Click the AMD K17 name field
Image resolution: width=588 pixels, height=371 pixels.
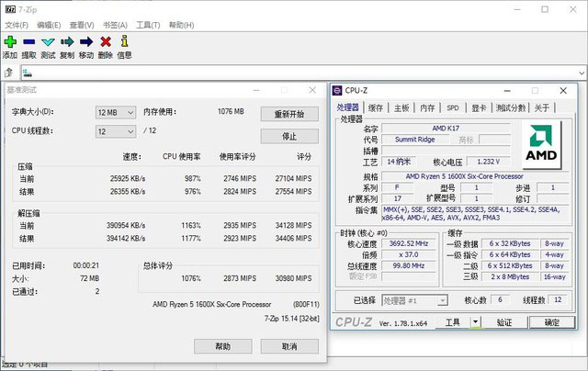click(x=446, y=129)
